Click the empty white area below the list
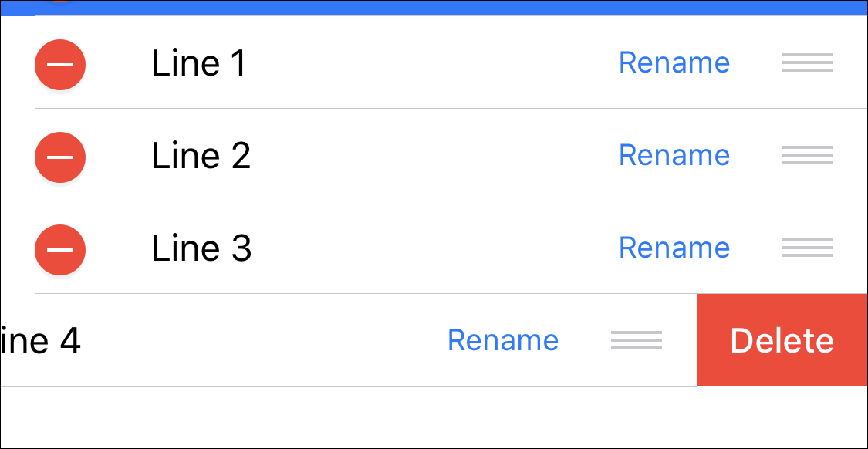Image resolution: width=868 pixels, height=449 pixels. pos(434,417)
